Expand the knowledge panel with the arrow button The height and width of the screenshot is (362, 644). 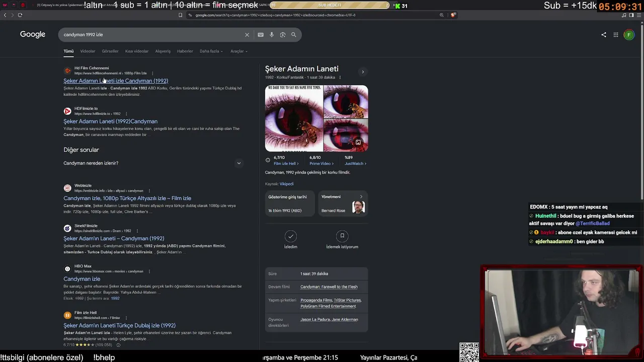tap(363, 72)
